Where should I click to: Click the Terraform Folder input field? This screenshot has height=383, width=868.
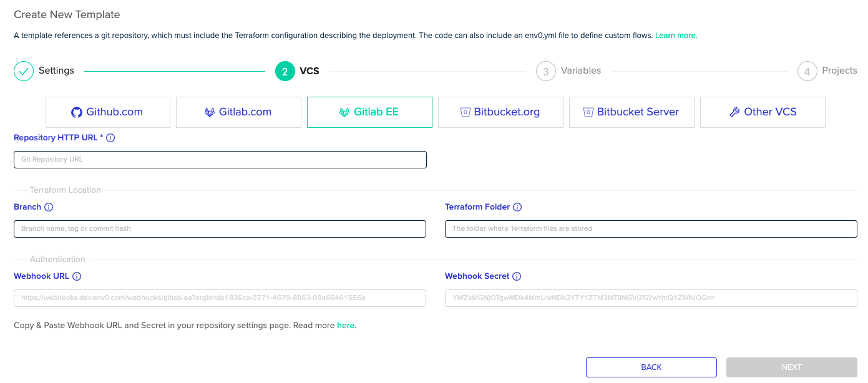(651, 229)
